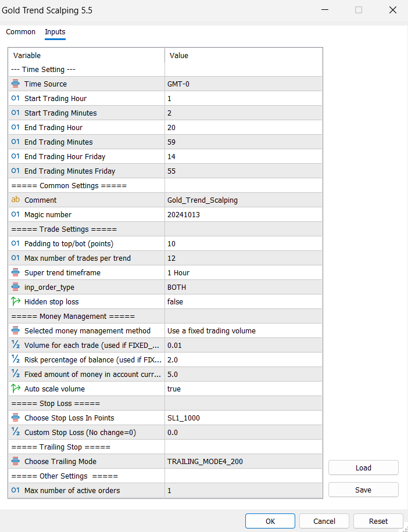Select the Inputs tab
The width and height of the screenshot is (408, 532).
pyautogui.click(x=55, y=32)
